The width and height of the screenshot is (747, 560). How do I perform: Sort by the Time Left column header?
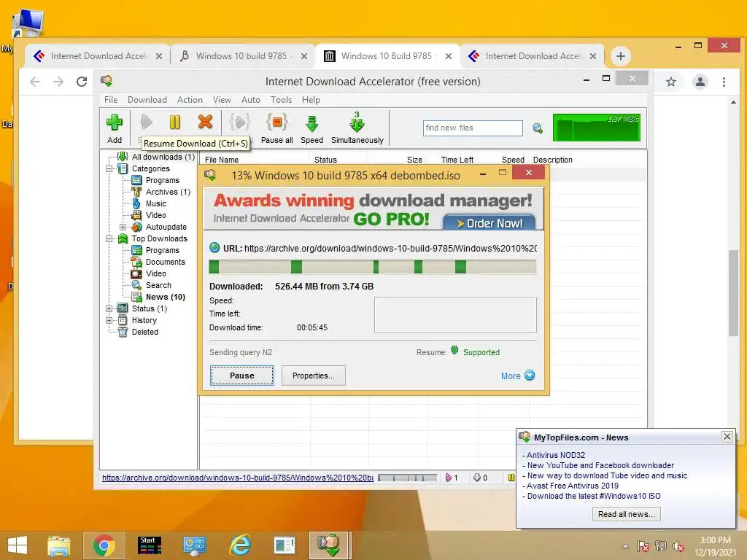tap(457, 160)
